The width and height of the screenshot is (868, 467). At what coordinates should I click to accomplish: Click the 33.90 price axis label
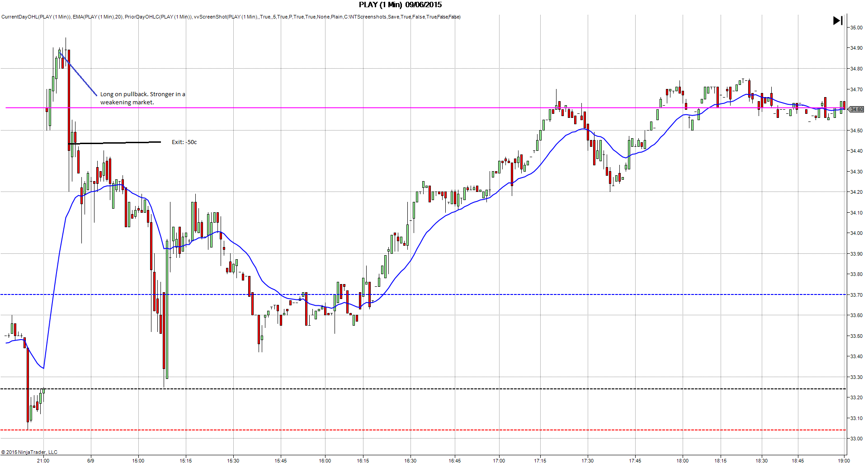tap(856, 254)
